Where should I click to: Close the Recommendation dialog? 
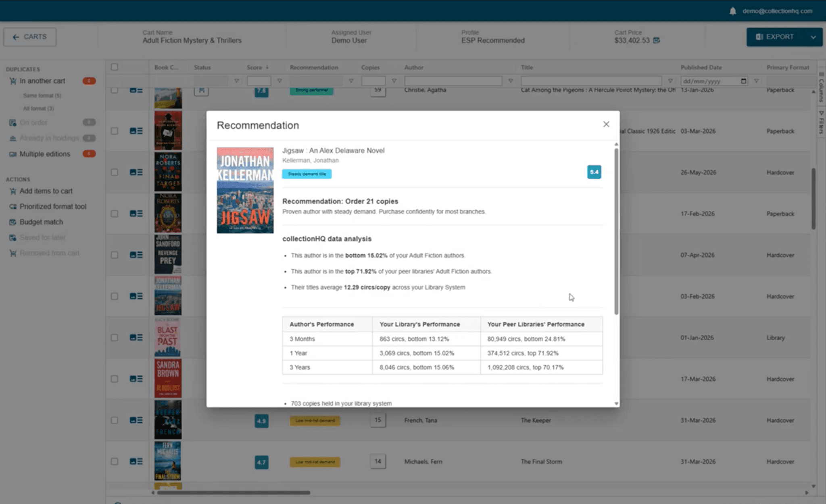[606, 124]
